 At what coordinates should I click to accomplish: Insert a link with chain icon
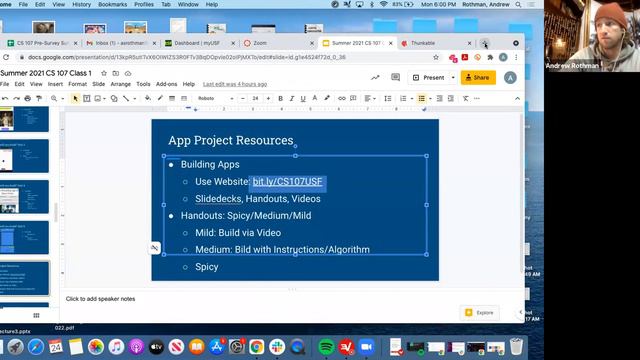(342, 98)
